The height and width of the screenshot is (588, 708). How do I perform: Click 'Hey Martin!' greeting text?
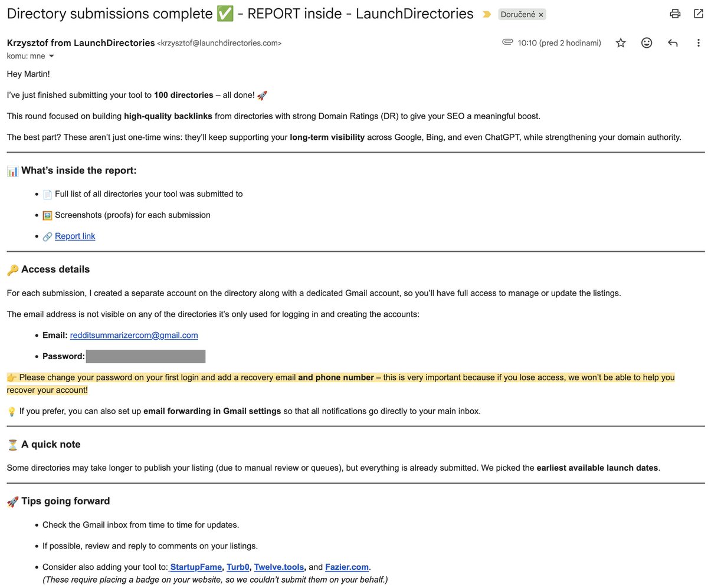[28, 74]
